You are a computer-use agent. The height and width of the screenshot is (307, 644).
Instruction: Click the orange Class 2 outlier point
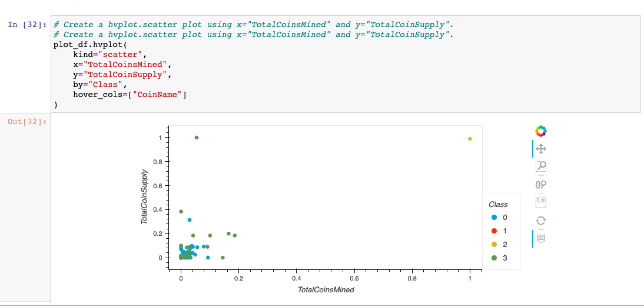click(x=470, y=139)
